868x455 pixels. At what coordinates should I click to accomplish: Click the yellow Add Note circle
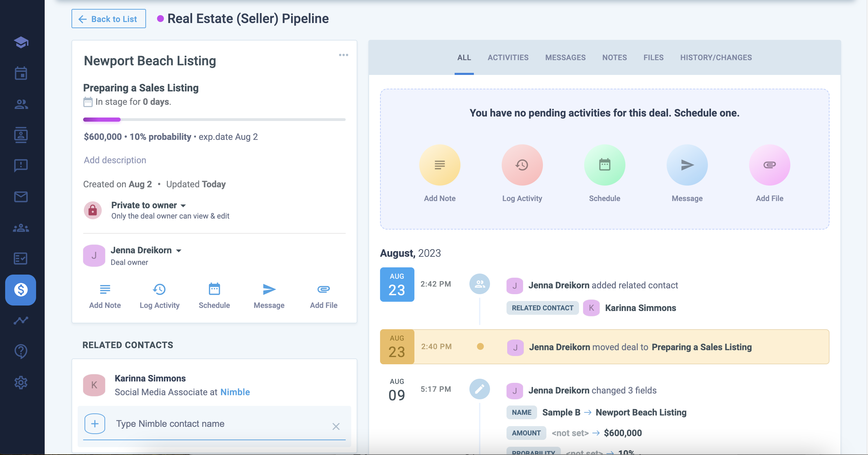439,165
